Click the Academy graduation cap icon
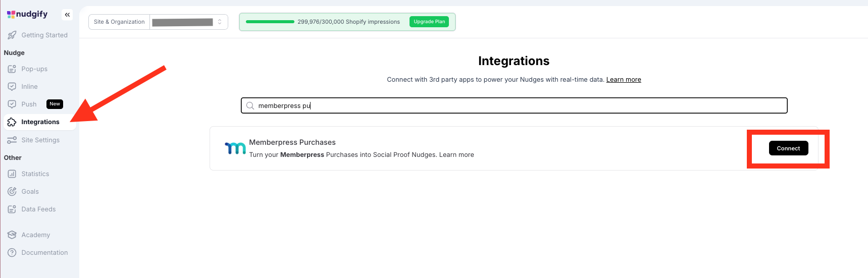The image size is (868, 278). coord(12,235)
